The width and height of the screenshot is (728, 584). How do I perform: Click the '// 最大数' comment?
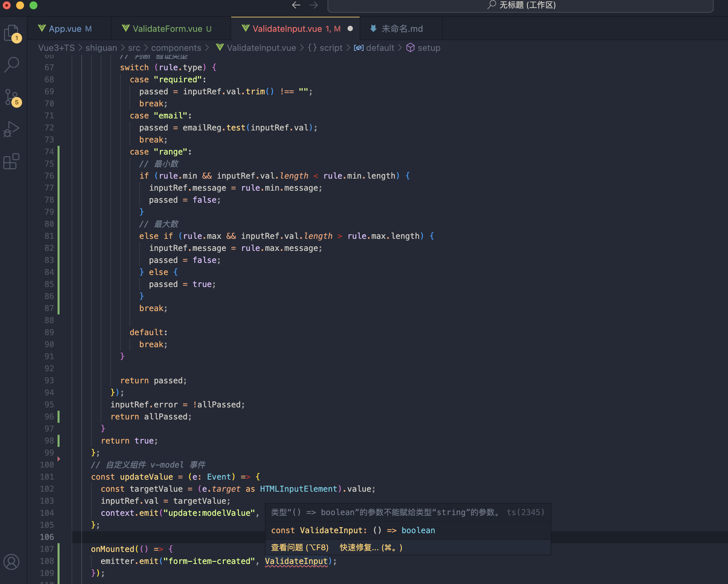pyautogui.click(x=159, y=224)
